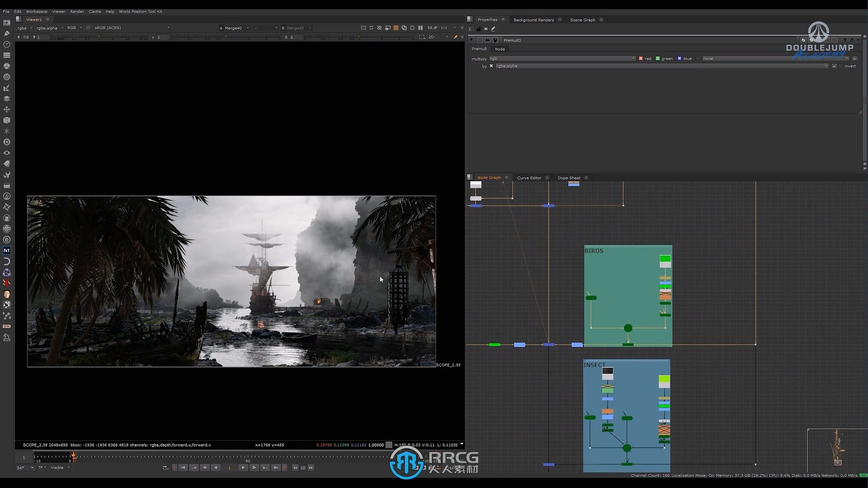Click the viewer paint brush icon

[x=455, y=37]
